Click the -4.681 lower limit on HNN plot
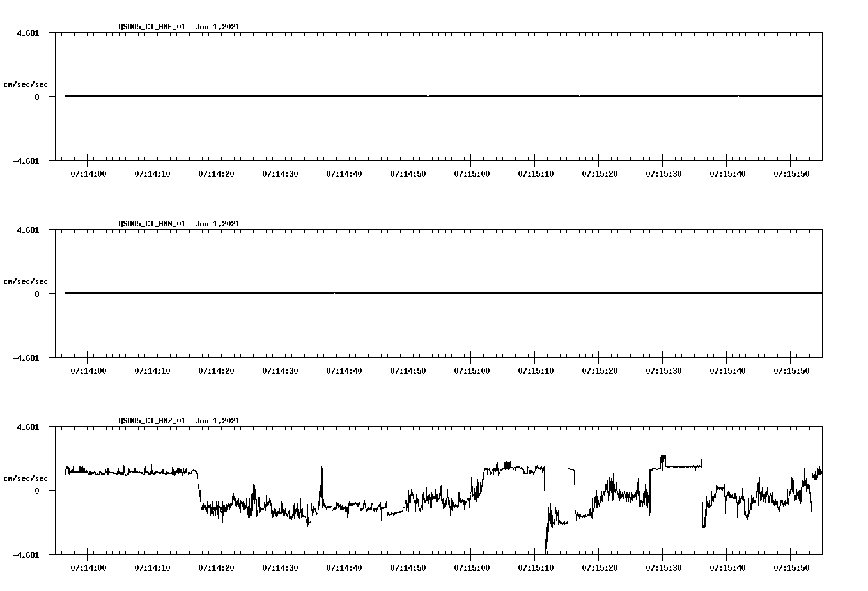Screen dimensions: 868x591 point(26,358)
